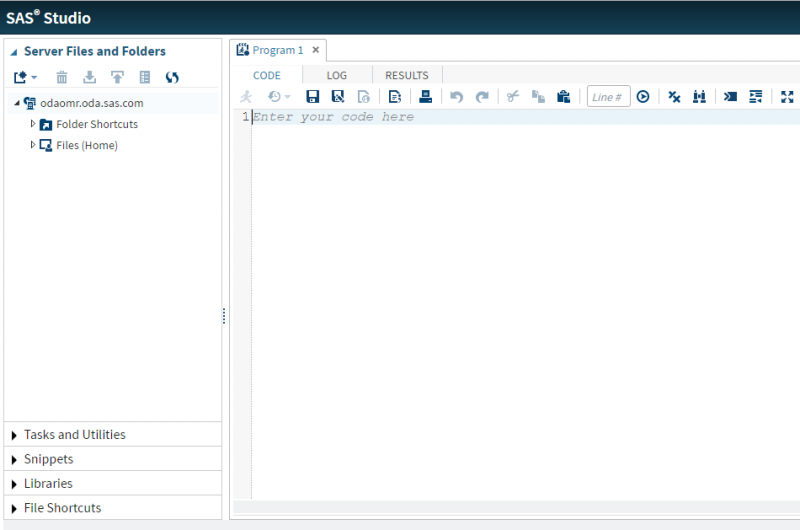Click the Go to line run button
This screenshot has height=530, width=800.
click(643, 97)
